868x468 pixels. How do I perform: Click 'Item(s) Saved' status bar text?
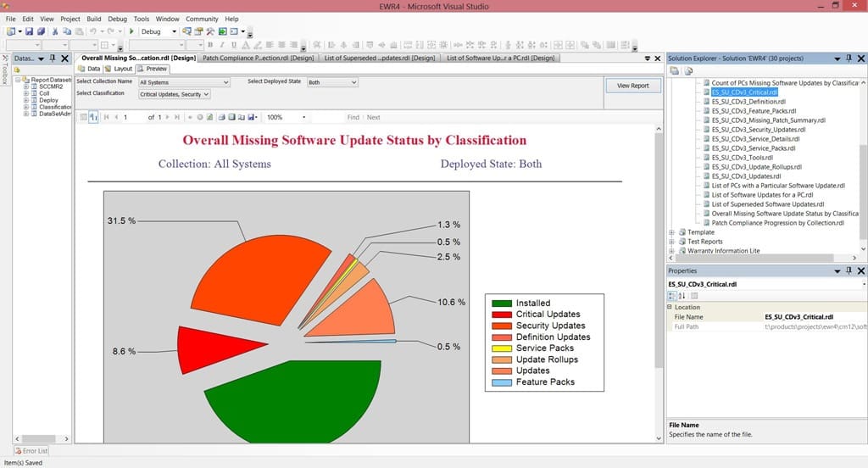23,463
